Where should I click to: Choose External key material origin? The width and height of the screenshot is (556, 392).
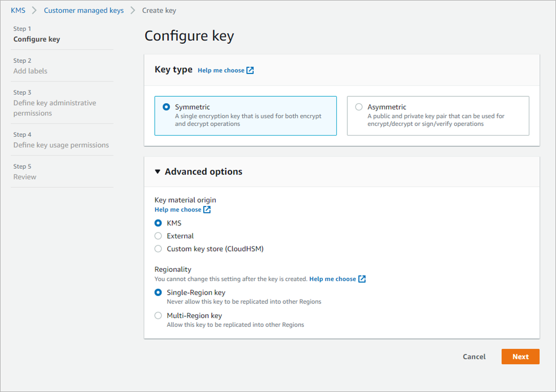tap(158, 236)
